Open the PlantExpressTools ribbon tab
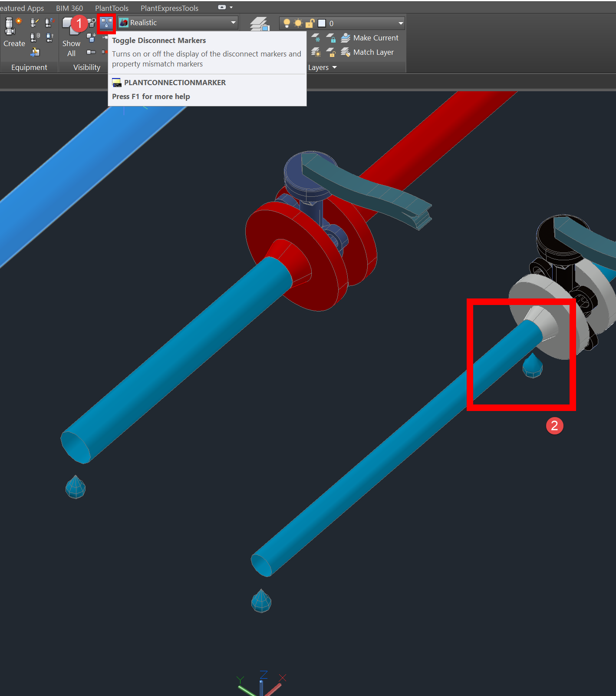The height and width of the screenshot is (696, 616). 169,8
